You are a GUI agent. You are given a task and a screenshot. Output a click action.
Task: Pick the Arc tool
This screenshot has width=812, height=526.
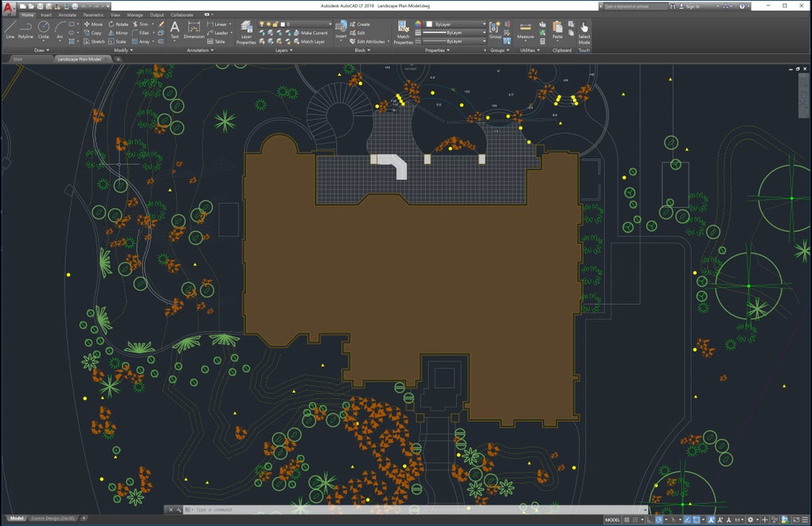(x=60, y=30)
